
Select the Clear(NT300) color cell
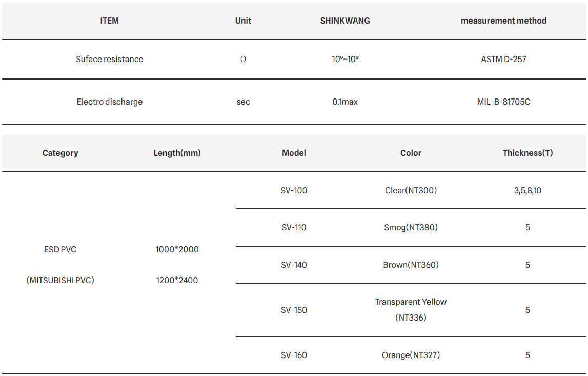click(x=411, y=191)
